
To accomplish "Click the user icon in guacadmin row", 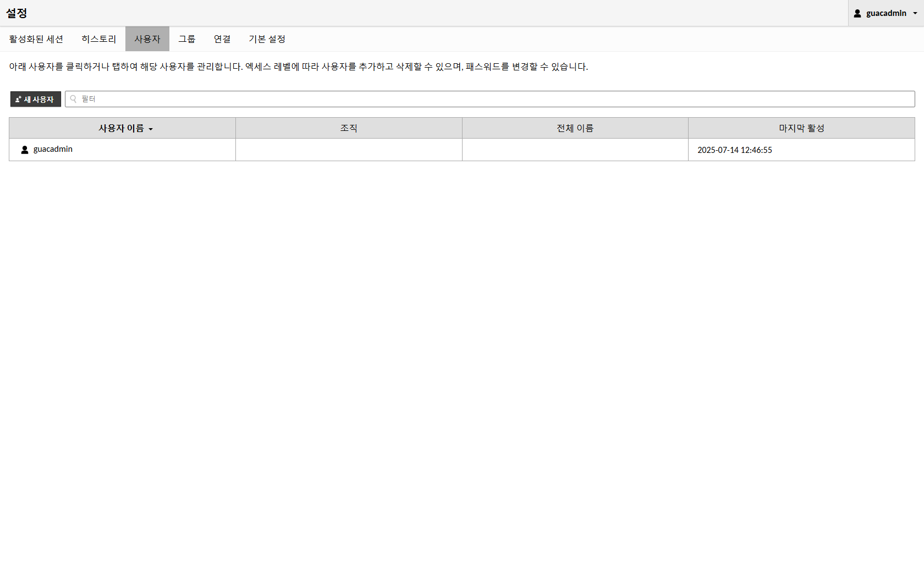I will pos(25,150).
